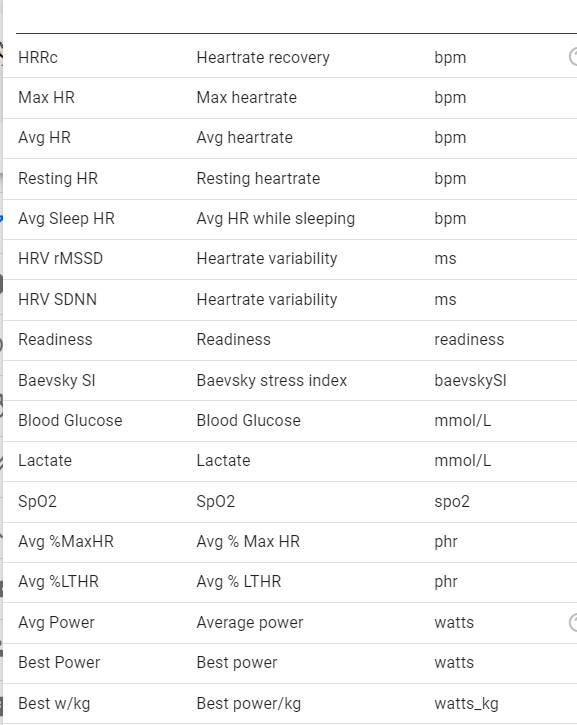Pick the Resting HR entry
The width and height of the screenshot is (577, 725).
(x=290, y=179)
